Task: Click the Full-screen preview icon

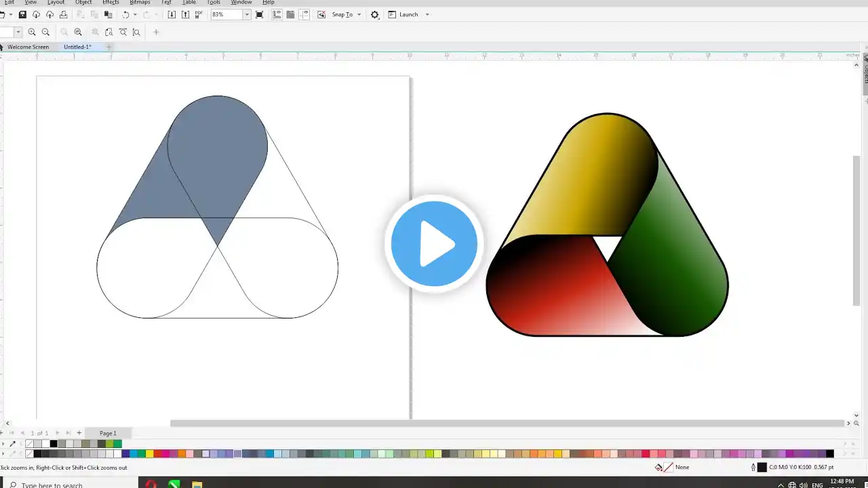Action: pyautogui.click(x=259, y=14)
